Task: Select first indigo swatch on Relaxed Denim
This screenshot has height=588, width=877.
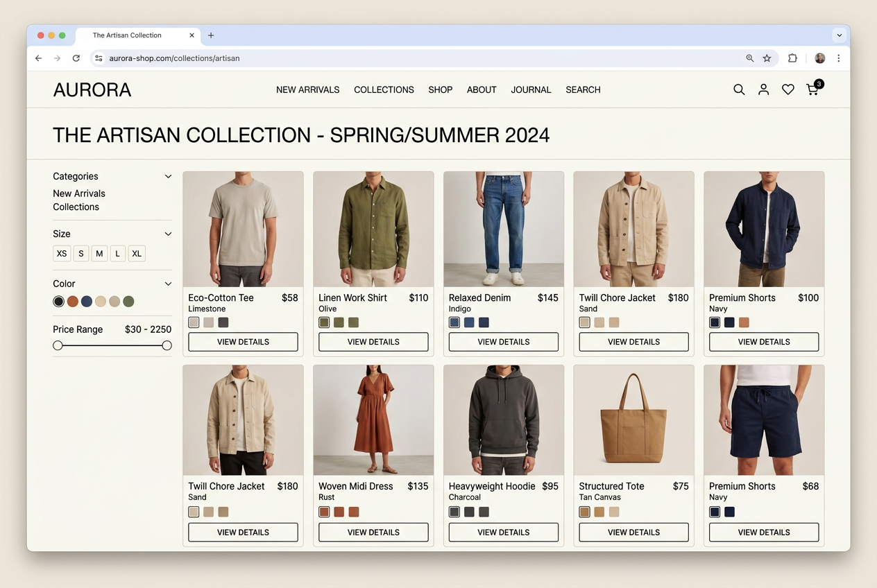Action: tap(454, 322)
